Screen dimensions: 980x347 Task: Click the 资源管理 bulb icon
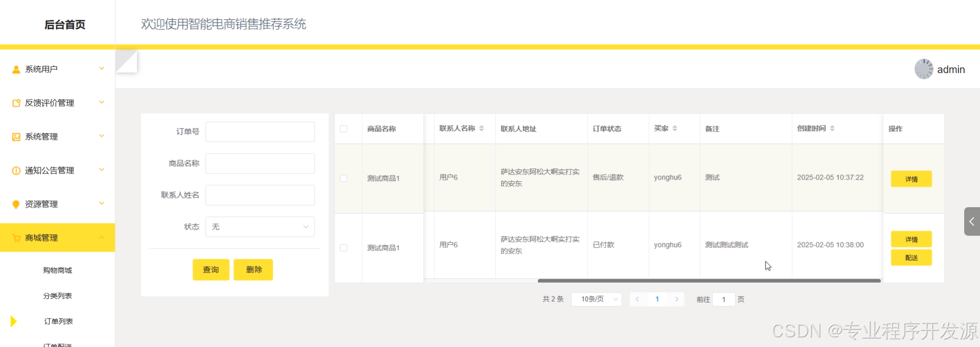tap(16, 204)
